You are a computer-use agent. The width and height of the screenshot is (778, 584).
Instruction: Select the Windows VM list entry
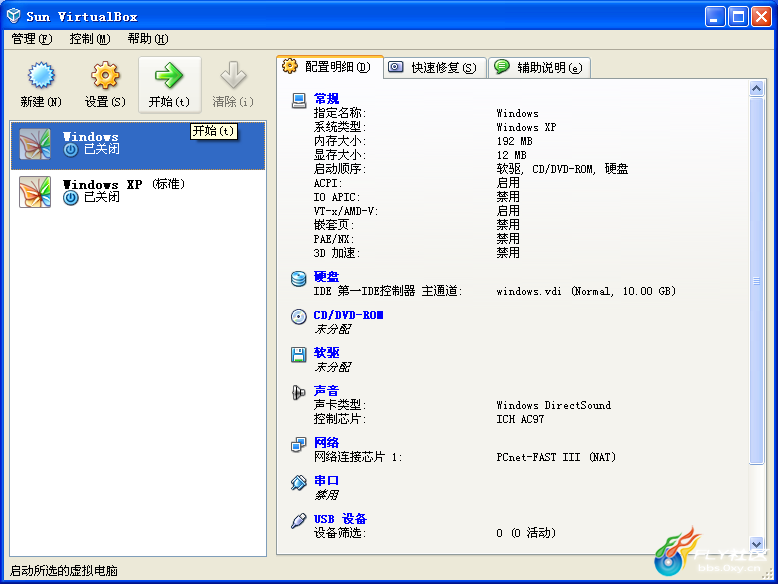(x=138, y=145)
